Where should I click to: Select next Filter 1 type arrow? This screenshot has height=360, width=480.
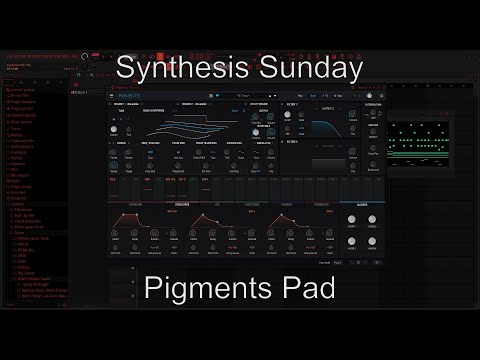[340, 109]
